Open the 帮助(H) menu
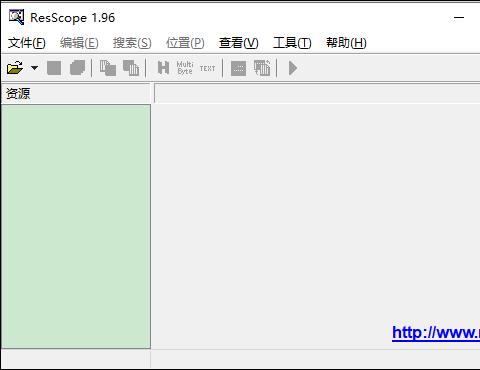Viewport: 480px width, 370px height. click(x=346, y=43)
